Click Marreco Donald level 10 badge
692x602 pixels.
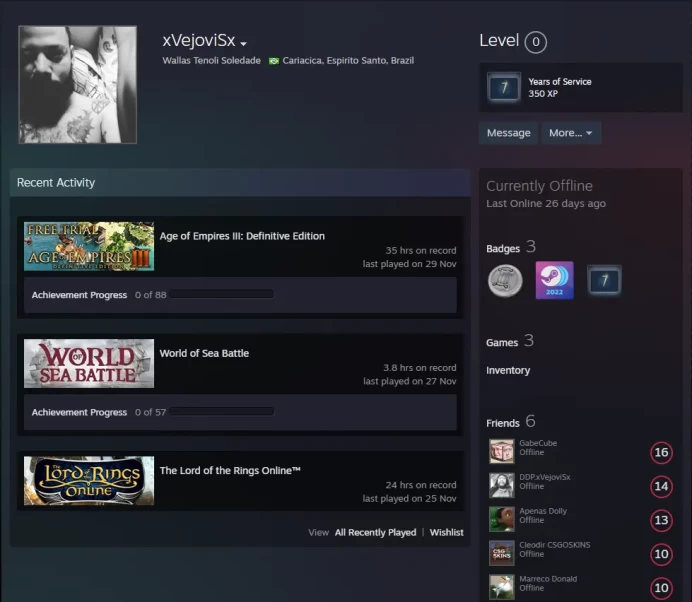[661, 588]
